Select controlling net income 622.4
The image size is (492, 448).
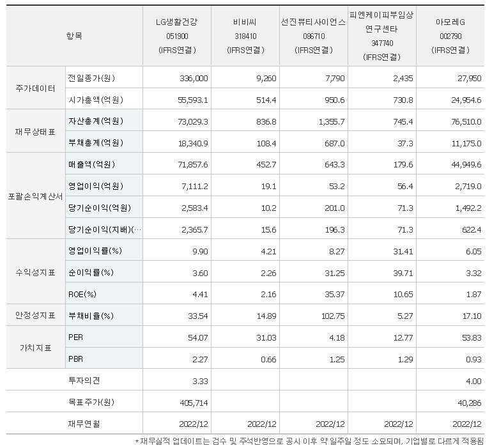click(472, 229)
